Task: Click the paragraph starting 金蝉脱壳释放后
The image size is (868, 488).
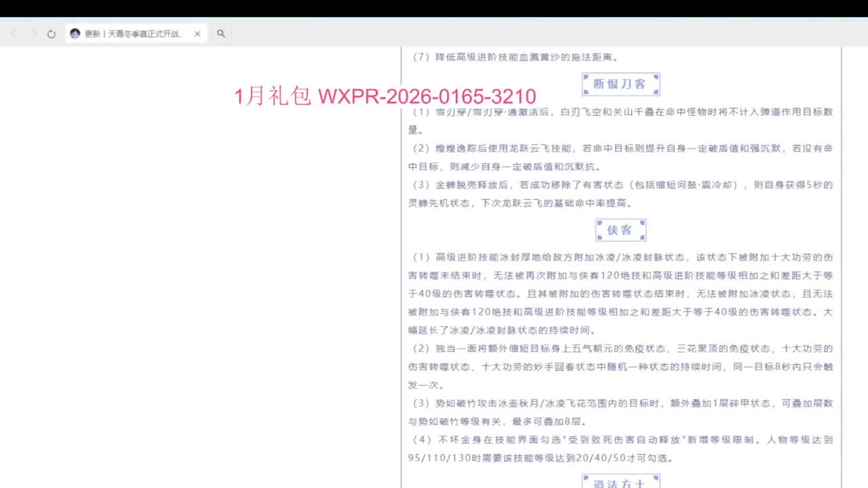Action: pyautogui.click(x=620, y=194)
